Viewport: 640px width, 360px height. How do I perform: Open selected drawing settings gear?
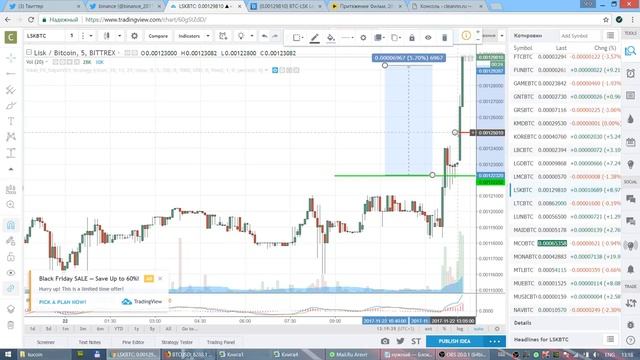(363, 38)
